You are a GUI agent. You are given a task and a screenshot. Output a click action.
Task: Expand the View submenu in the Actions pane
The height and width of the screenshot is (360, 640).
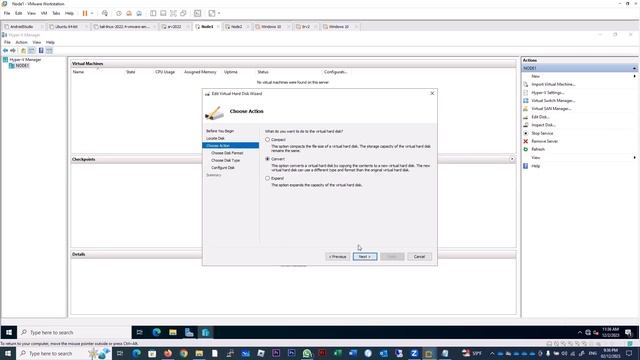click(x=634, y=158)
